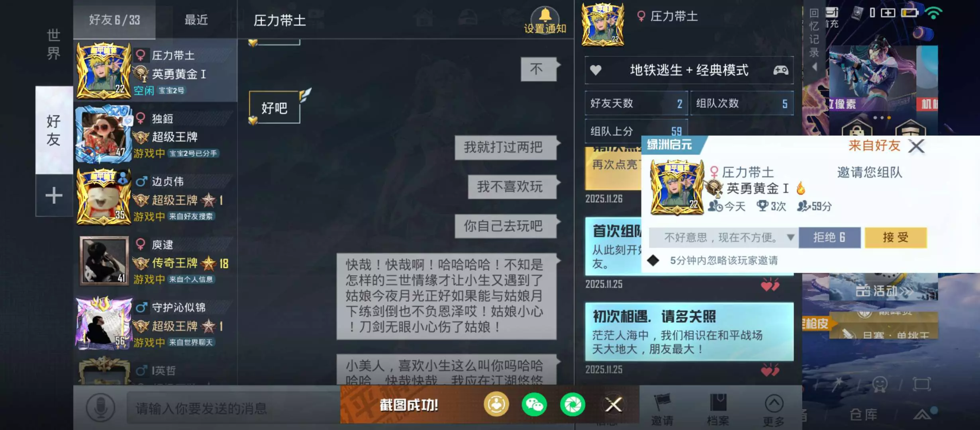This screenshot has height=430, width=980.
Task: Click the message input field
Action: pyautogui.click(x=233, y=408)
